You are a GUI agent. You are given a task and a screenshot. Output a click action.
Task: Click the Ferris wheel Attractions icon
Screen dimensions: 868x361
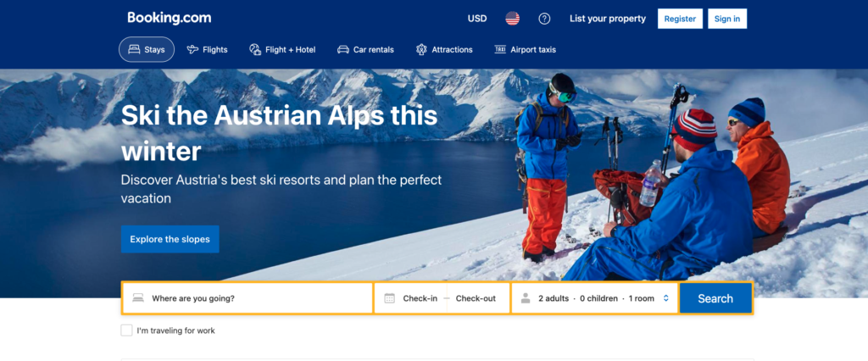coord(422,50)
